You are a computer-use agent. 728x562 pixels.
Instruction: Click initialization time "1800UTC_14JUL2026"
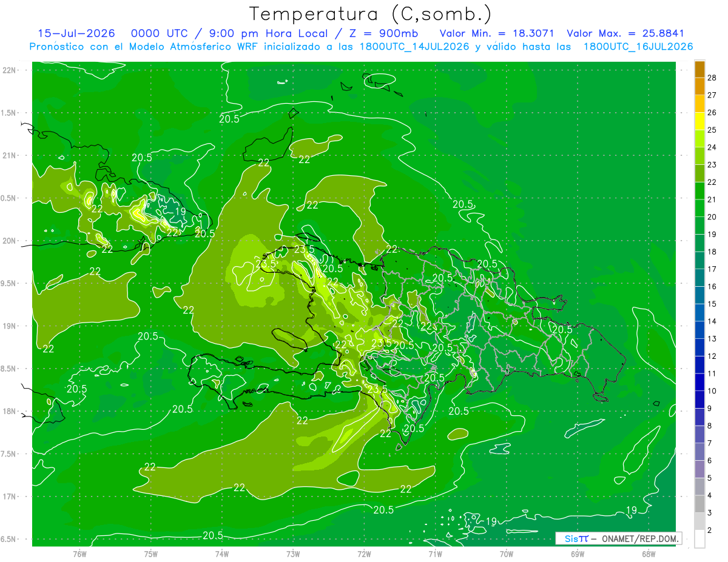point(414,47)
